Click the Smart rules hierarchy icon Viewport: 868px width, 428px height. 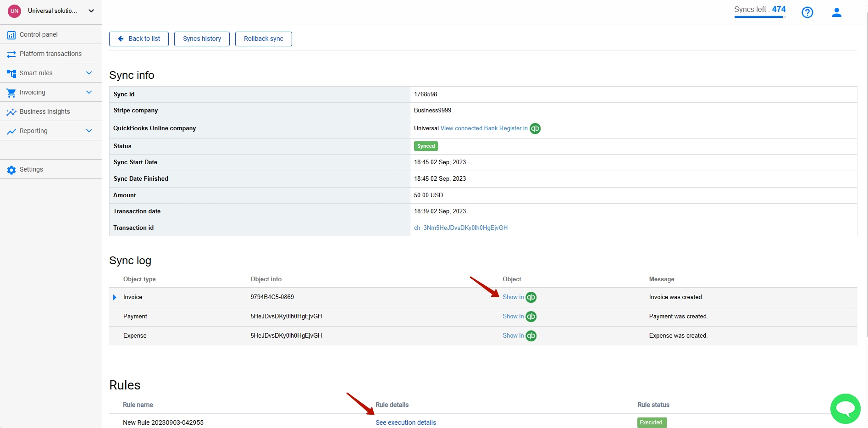[x=11, y=72]
